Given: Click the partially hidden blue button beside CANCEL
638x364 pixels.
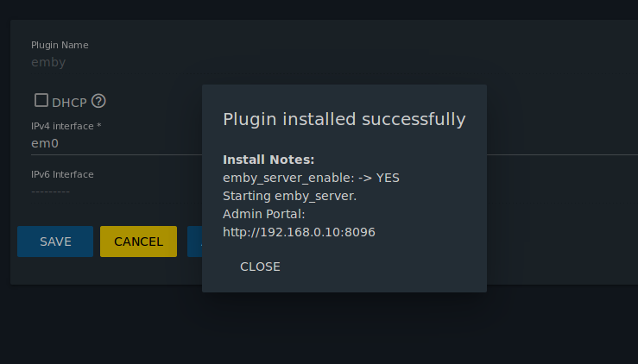Looking at the screenshot, I should (194, 242).
